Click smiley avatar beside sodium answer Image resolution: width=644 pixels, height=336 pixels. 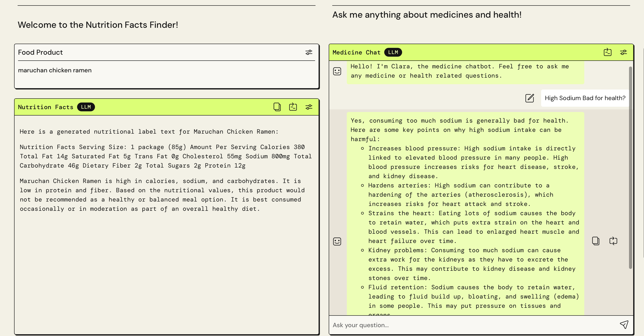tap(337, 241)
